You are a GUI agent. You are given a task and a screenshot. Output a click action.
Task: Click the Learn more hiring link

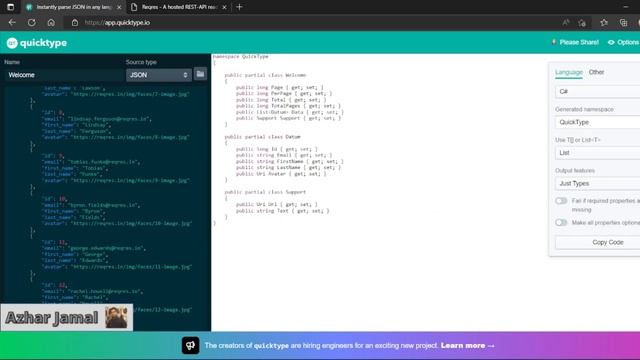click(468, 346)
